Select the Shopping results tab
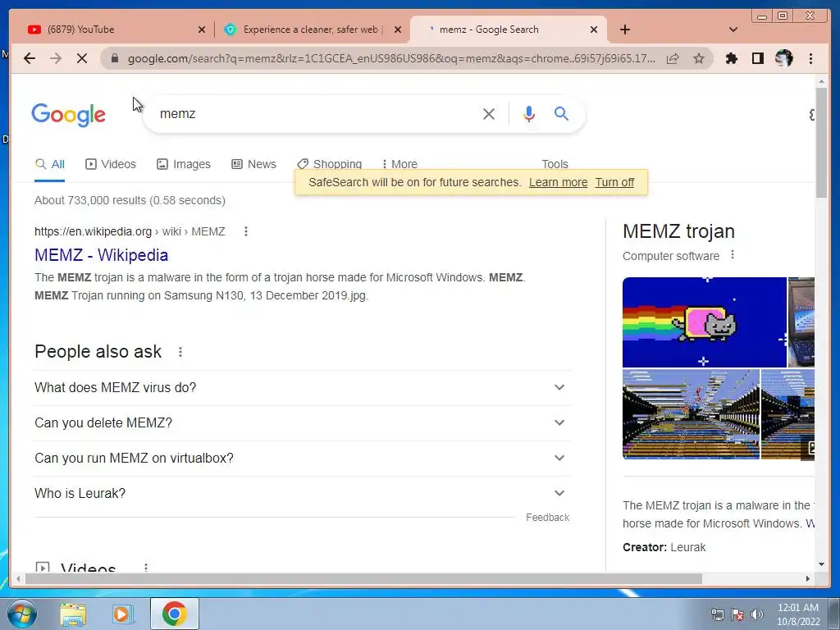 (x=330, y=163)
